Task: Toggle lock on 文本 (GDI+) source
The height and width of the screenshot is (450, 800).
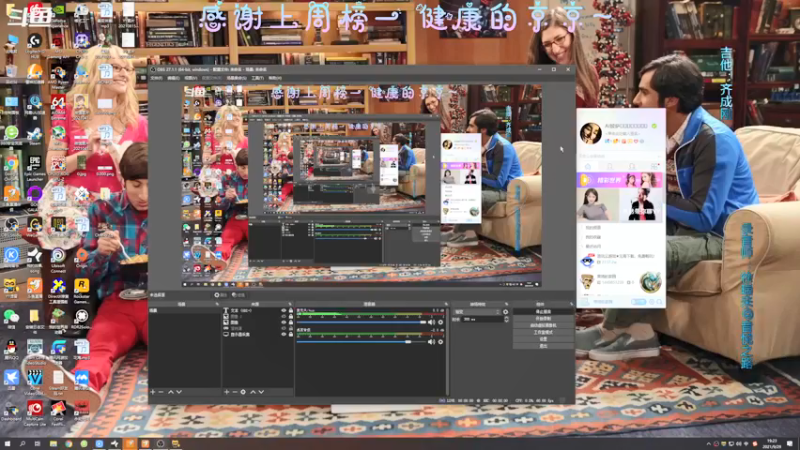Action: point(291,310)
